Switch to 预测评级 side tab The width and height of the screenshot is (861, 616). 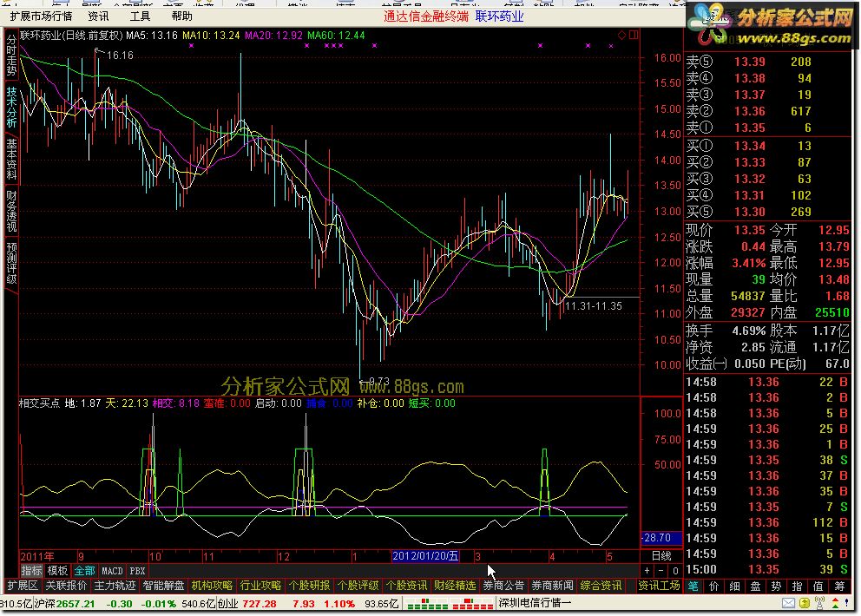pos(11,263)
